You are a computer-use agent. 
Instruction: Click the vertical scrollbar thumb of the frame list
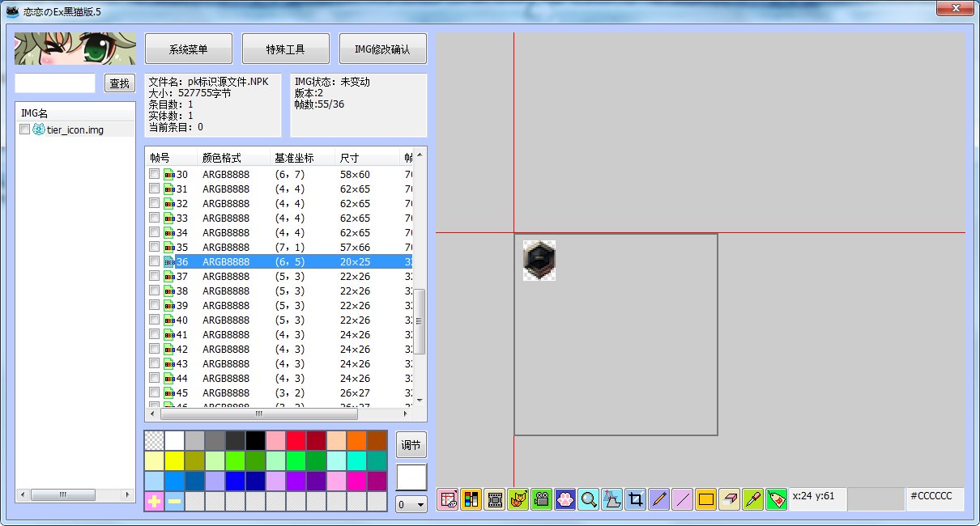coord(420,321)
